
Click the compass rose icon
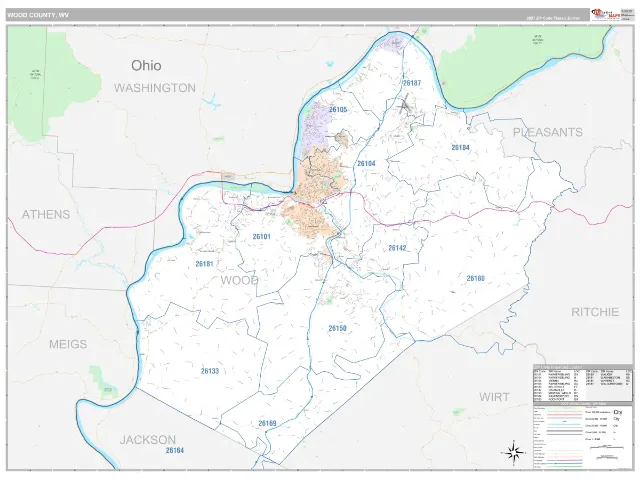(x=514, y=453)
